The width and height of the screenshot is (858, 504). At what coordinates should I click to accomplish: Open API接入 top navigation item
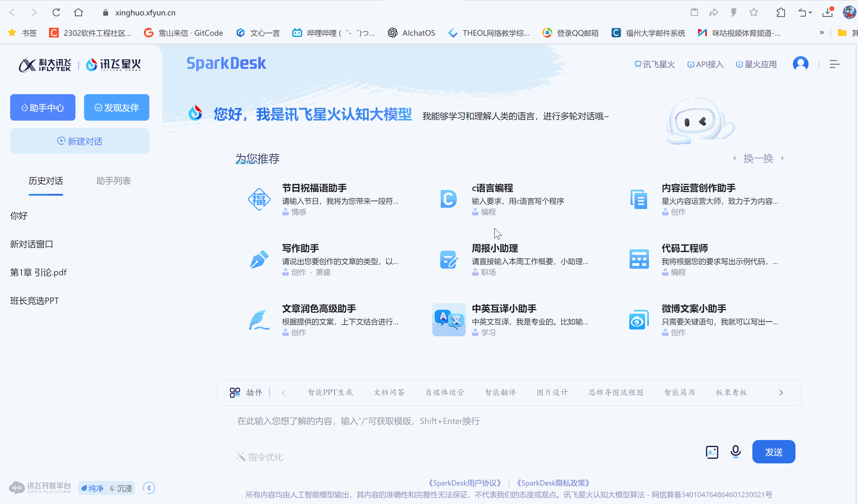tap(705, 64)
